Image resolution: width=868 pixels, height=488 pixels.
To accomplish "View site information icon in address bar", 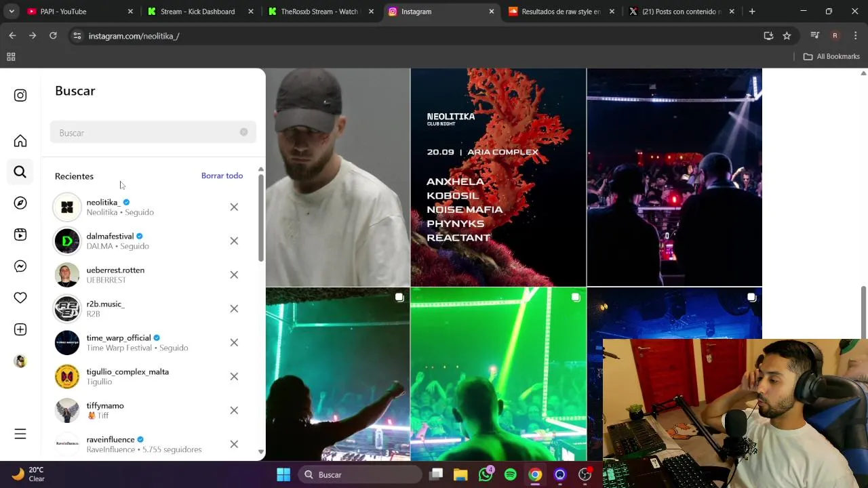I will point(77,36).
